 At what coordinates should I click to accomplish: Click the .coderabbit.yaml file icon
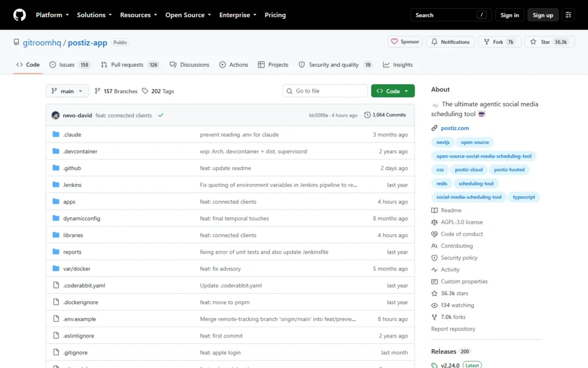pyautogui.click(x=56, y=285)
